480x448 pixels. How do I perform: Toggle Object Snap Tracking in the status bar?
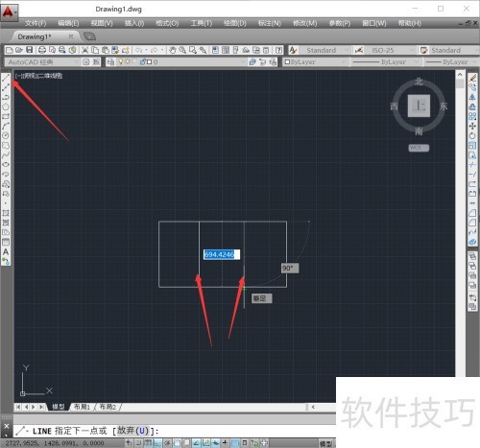(196, 443)
